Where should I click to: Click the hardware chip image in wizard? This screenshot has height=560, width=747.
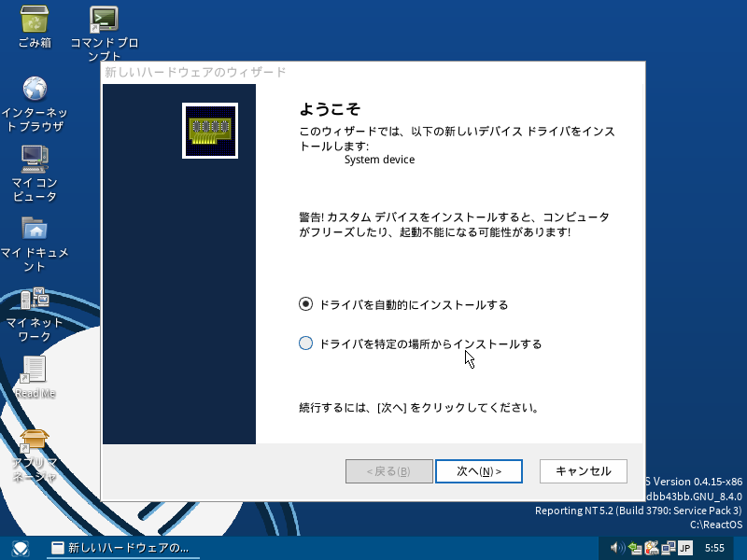tap(210, 131)
